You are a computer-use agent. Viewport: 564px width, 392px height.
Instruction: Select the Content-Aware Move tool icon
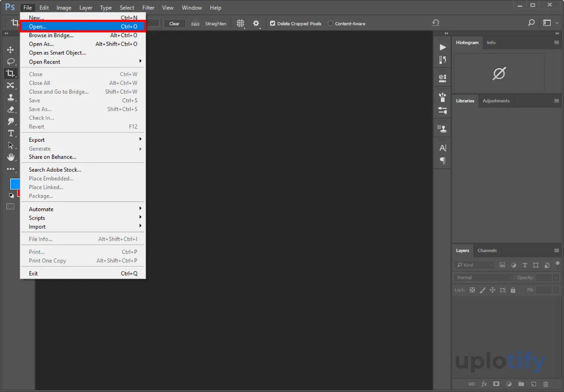(x=11, y=85)
